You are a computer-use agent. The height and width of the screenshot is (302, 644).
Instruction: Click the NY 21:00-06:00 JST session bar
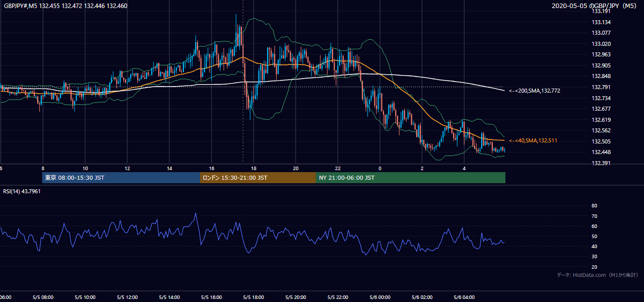point(411,178)
